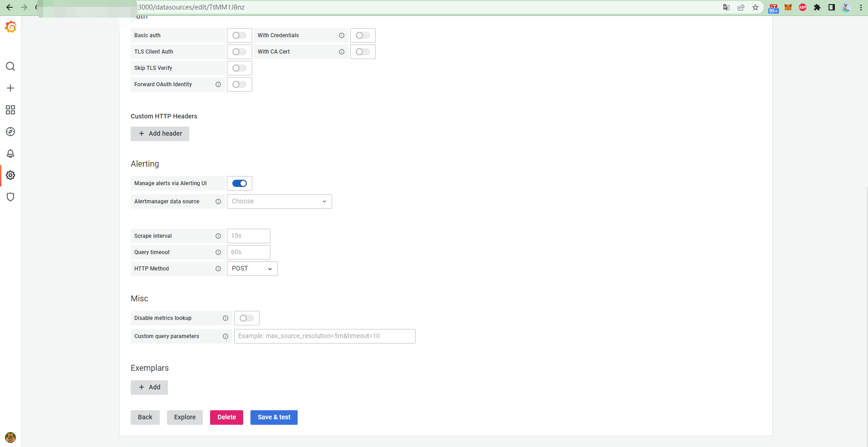Click the red Delete button
This screenshot has width=868, height=447.
[x=226, y=418]
